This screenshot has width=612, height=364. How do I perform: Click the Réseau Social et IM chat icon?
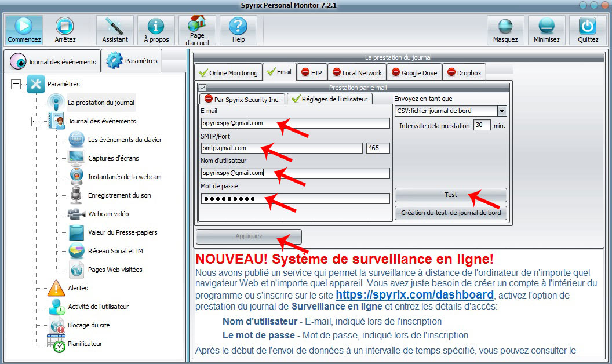click(x=76, y=251)
